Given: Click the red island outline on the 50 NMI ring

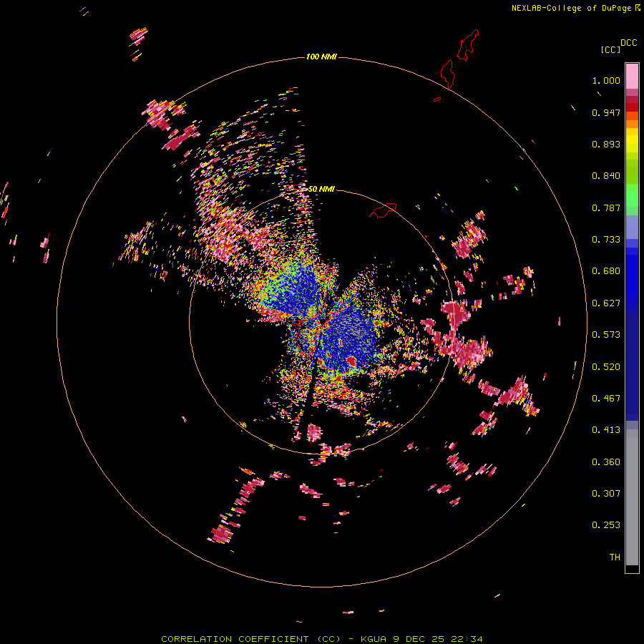Looking at the screenshot, I should tap(383, 210).
